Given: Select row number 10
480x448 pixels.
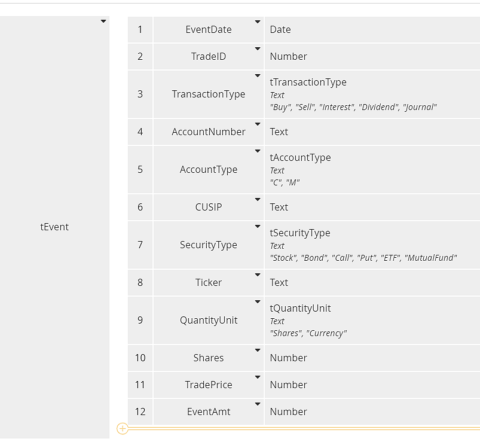Looking at the screenshot, I should 140,358.
